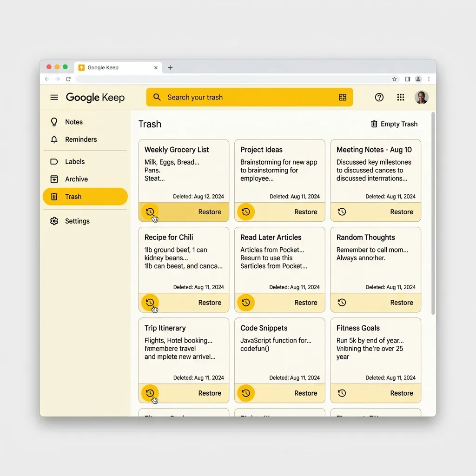This screenshot has height=476, width=476.
Task: Click restore clock icon on Fitness Goals
Action: tap(342, 393)
